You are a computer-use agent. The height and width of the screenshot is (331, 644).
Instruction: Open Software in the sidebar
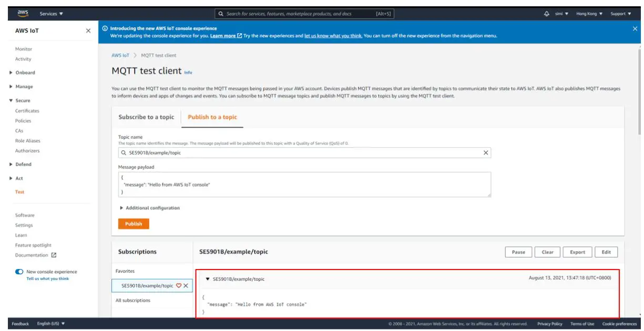click(x=25, y=215)
